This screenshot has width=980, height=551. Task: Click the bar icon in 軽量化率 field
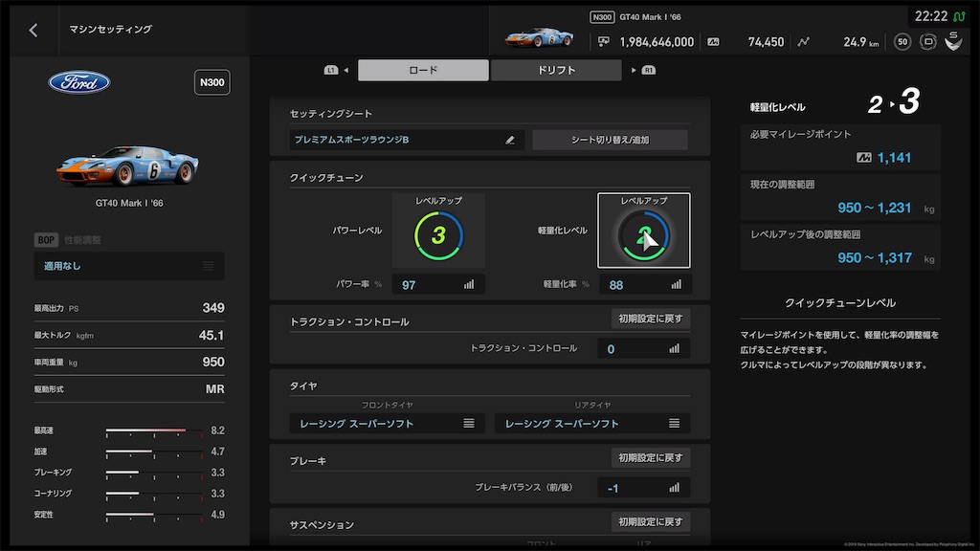pos(677,285)
